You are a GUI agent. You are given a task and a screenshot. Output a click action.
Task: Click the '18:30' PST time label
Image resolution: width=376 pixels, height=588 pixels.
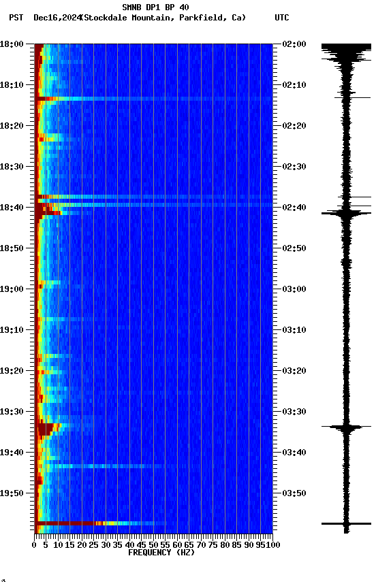pos(12,167)
